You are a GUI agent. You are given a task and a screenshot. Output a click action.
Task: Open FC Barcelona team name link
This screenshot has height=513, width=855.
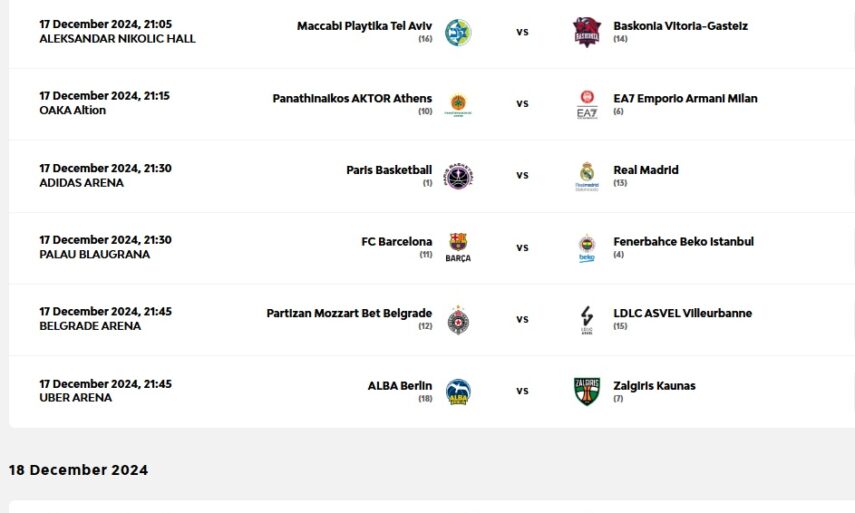pos(396,242)
